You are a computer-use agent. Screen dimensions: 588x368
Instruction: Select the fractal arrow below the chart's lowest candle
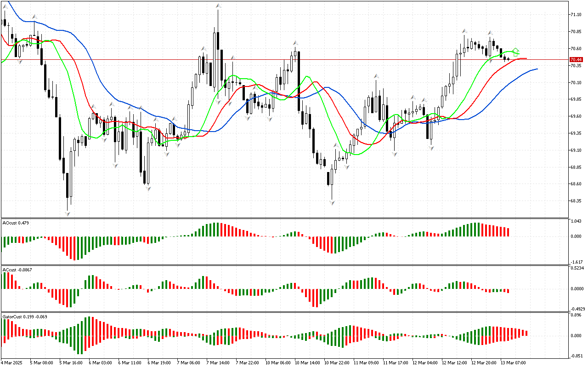[68, 213]
